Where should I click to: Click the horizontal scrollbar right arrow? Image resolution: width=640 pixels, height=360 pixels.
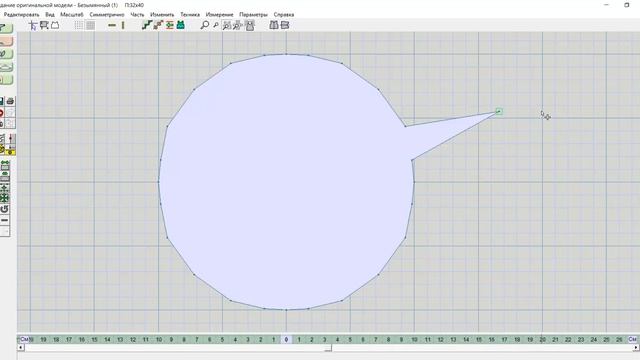636,348
